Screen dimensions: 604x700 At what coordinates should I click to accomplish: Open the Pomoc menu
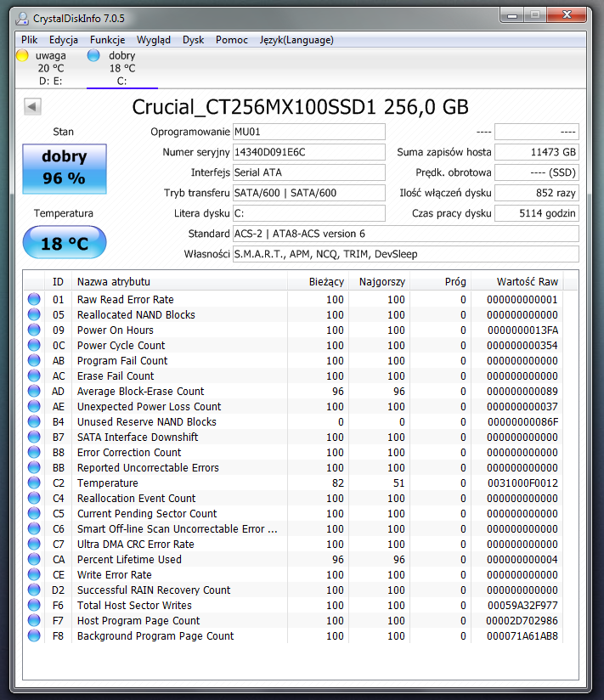coord(232,40)
